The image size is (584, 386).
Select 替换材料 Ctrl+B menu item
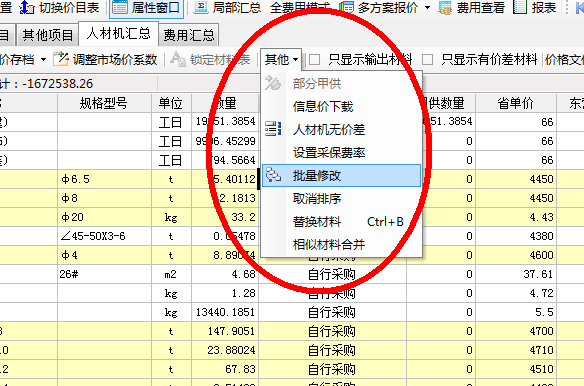tap(342, 221)
